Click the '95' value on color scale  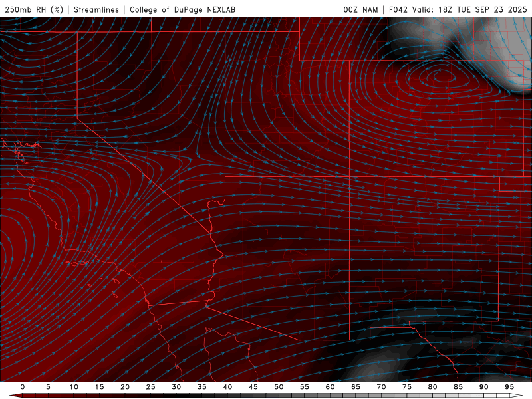(509, 387)
